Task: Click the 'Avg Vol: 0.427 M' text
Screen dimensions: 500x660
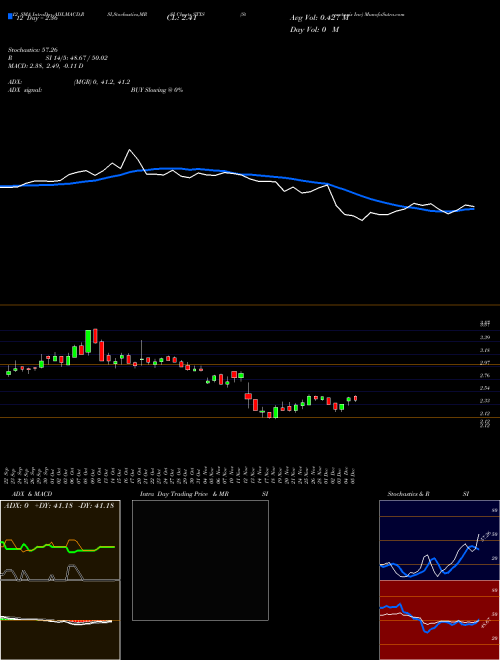Action: point(319,18)
